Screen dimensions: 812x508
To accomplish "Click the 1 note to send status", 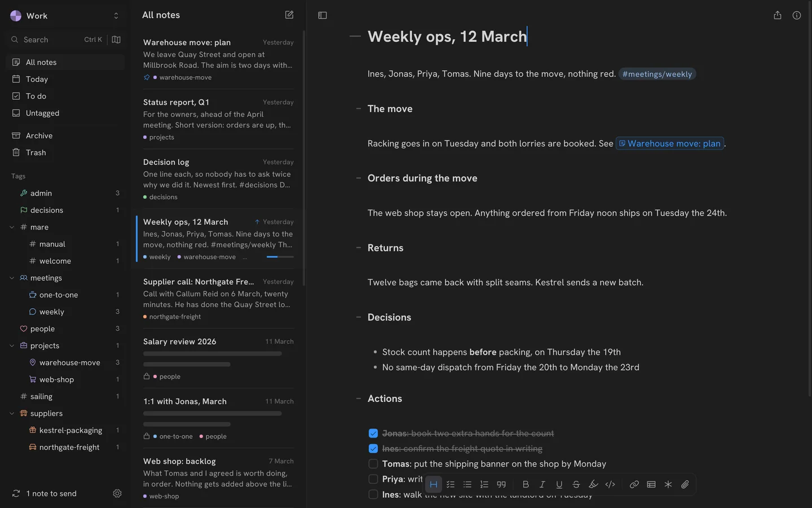I will coord(45,493).
